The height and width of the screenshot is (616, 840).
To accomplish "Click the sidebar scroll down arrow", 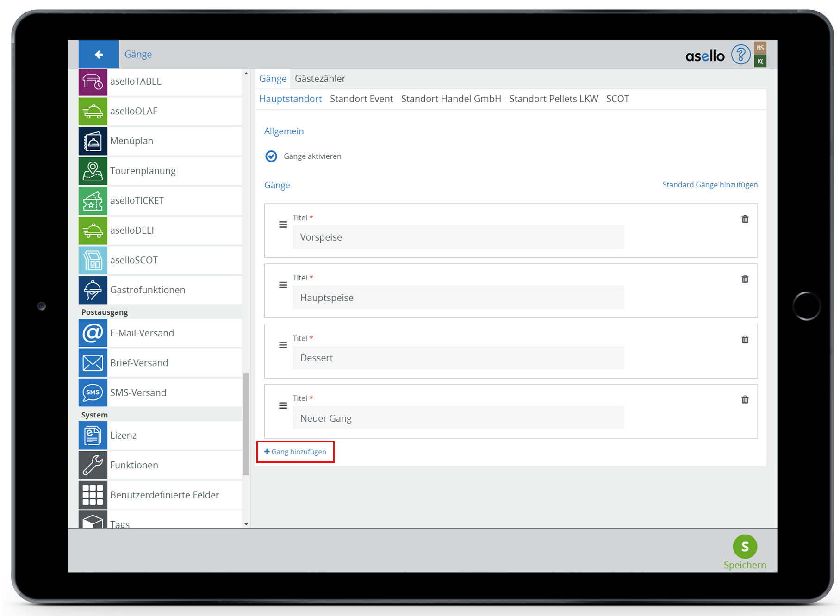I will coord(246,524).
